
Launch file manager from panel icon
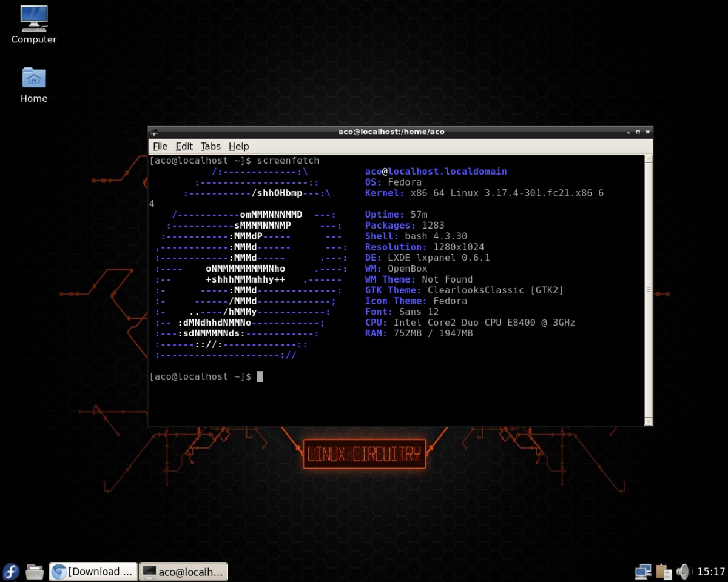point(35,571)
